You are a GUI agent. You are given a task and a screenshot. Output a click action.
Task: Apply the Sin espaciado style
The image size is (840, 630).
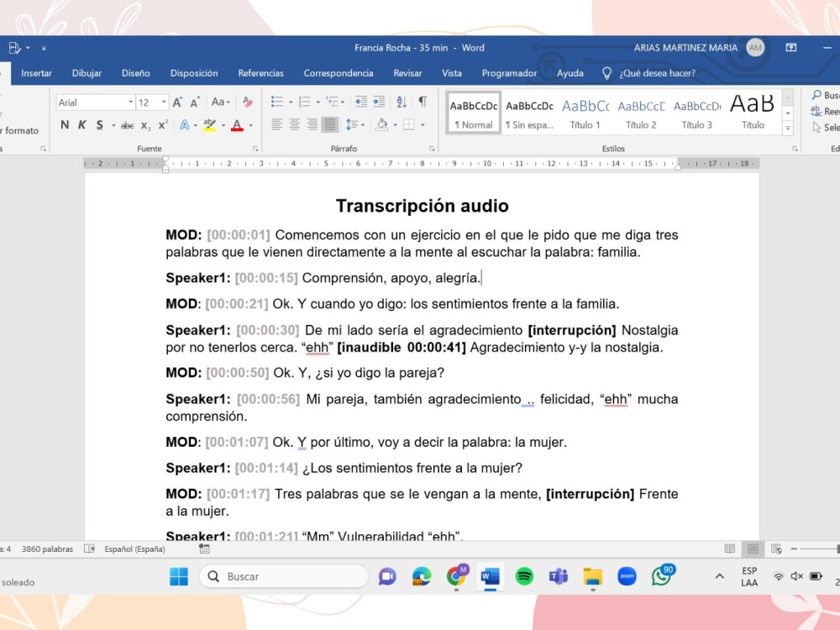[529, 112]
